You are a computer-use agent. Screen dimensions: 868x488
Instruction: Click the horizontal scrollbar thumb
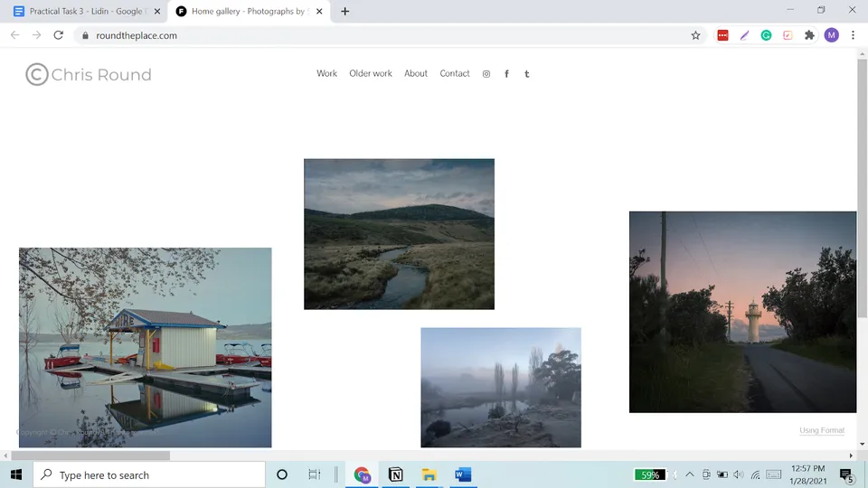(90, 455)
